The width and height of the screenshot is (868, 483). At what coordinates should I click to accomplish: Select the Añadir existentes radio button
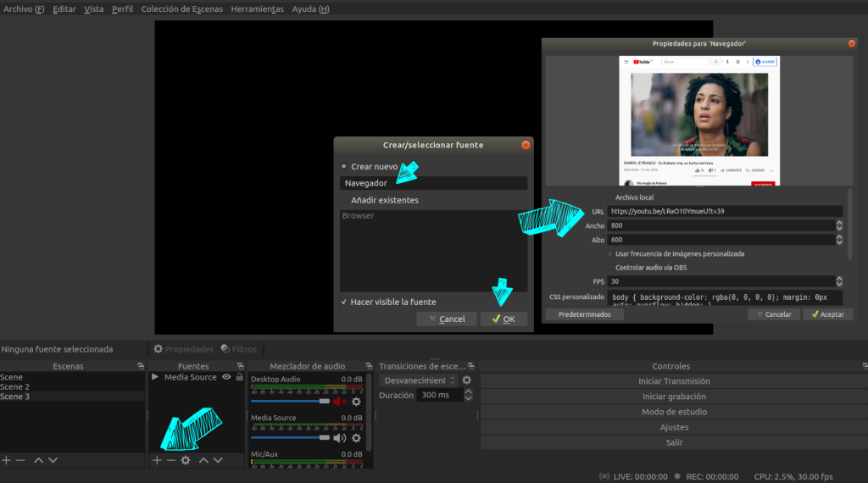pyautogui.click(x=344, y=200)
